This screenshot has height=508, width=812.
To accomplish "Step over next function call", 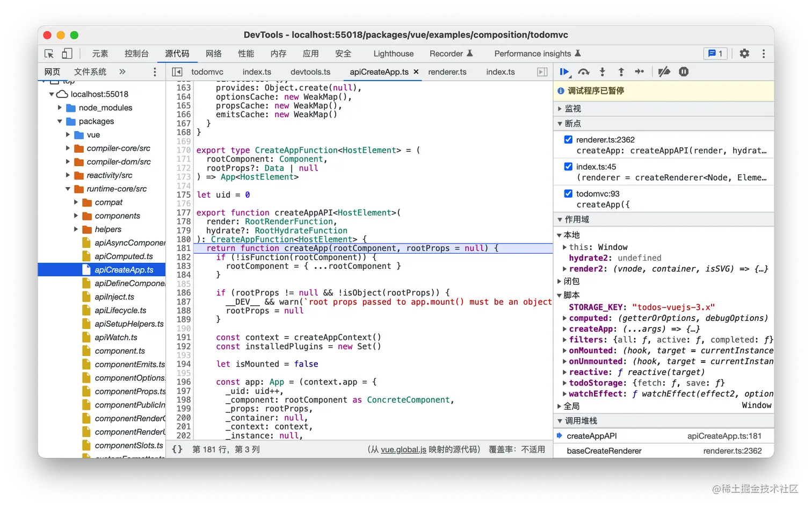I will click(x=584, y=72).
